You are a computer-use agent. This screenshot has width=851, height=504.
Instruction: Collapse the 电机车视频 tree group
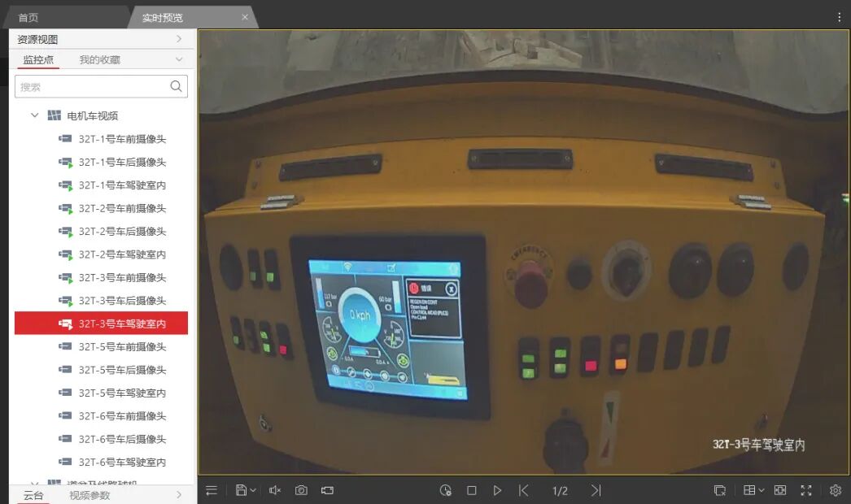pos(35,115)
